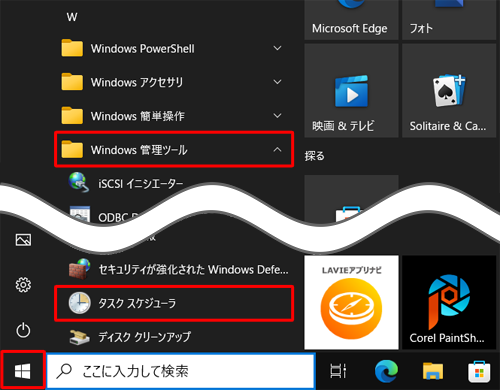
Task: Open the Microsoft Edge tile
Action: pyautogui.click(x=351, y=19)
